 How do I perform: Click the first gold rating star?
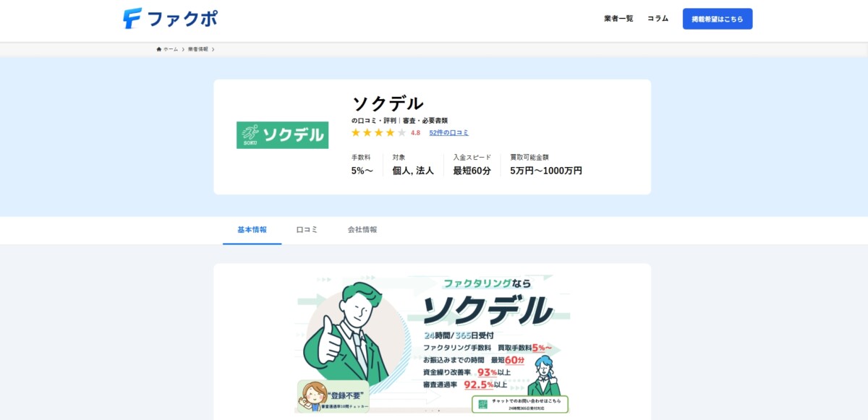coord(356,133)
